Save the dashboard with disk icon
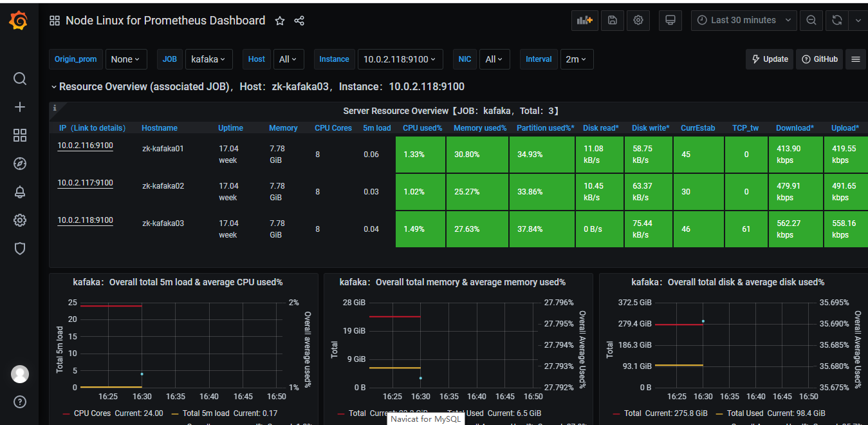This screenshot has width=868, height=425. (x=613, y=21)
